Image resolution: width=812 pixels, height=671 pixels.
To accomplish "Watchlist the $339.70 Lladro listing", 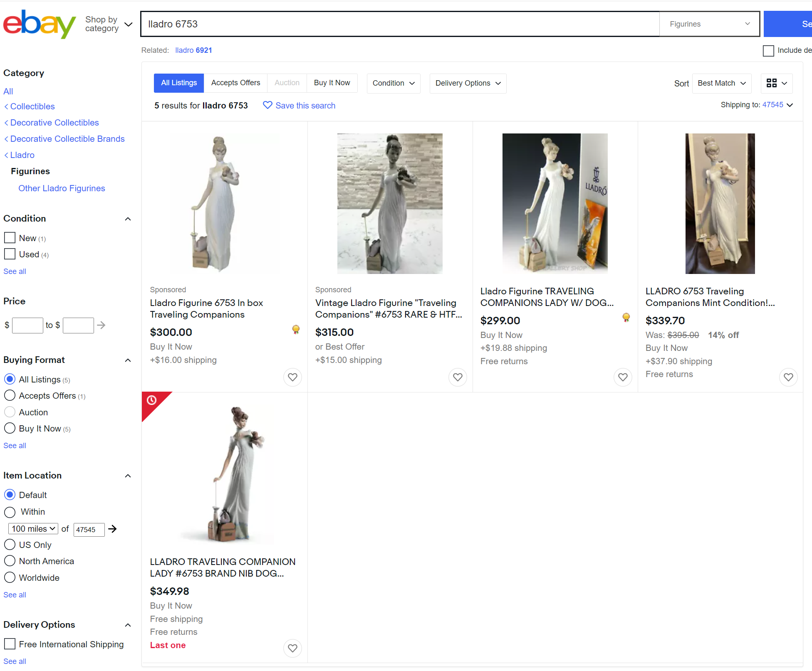I will [x=788, y=377].
